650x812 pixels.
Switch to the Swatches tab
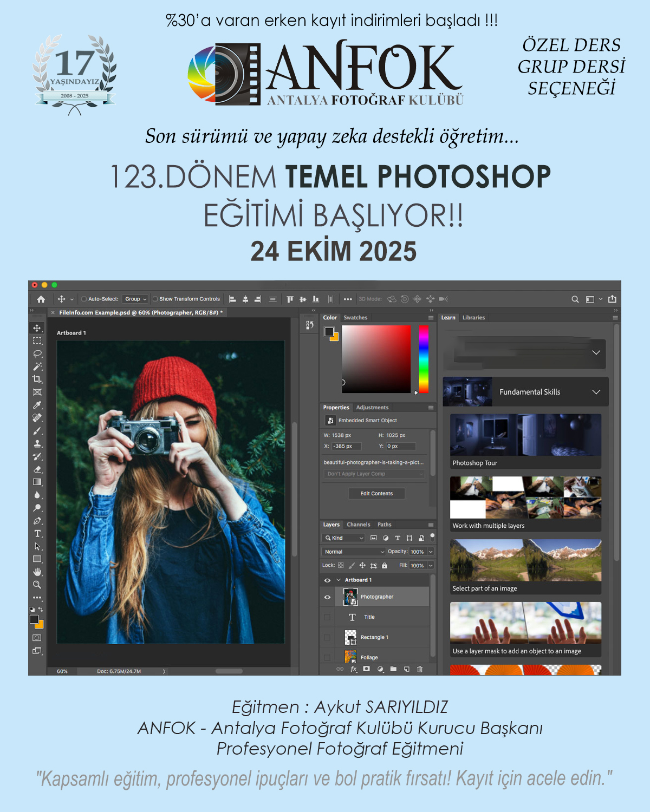pyautogui.click(x=355, y=318)
